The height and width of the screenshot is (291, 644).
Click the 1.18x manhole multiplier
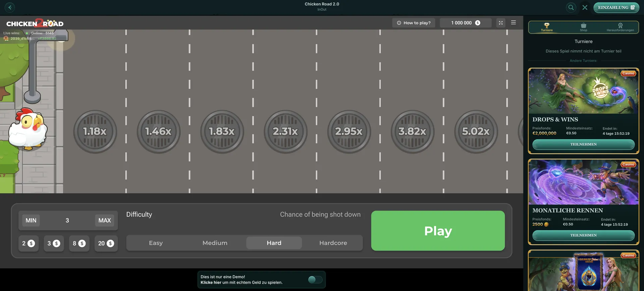tap(95, 132)
